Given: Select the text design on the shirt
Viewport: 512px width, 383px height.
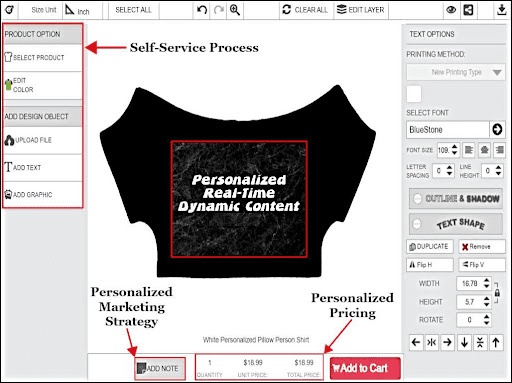Looking at the screenshot, I should pos(239,193).
